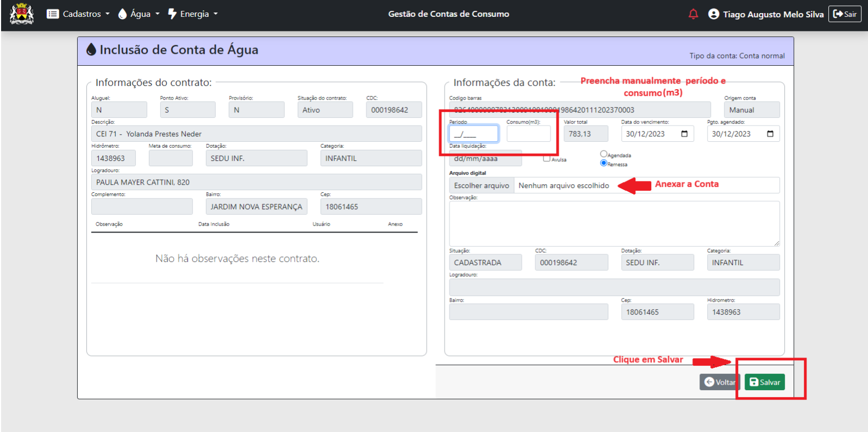Click the Data Inclusão column header
The height and width of the screenshot is (432, 868).
214,224
